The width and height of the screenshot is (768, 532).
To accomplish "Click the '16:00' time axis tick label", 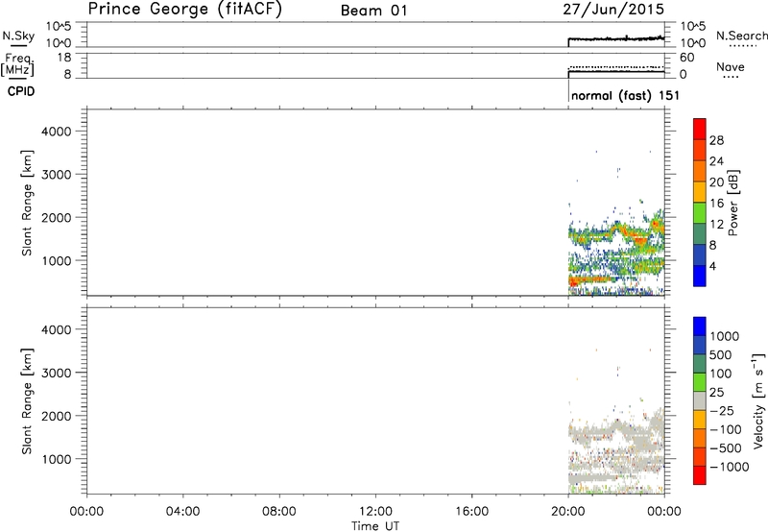I will (x=471, y=512).
